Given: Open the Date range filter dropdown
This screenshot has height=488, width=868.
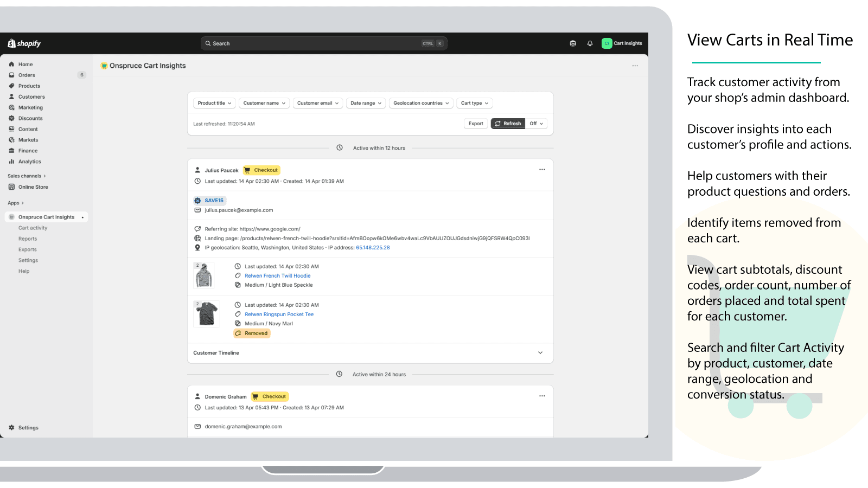Looking at the screenshot, I should tap(366, 103).
